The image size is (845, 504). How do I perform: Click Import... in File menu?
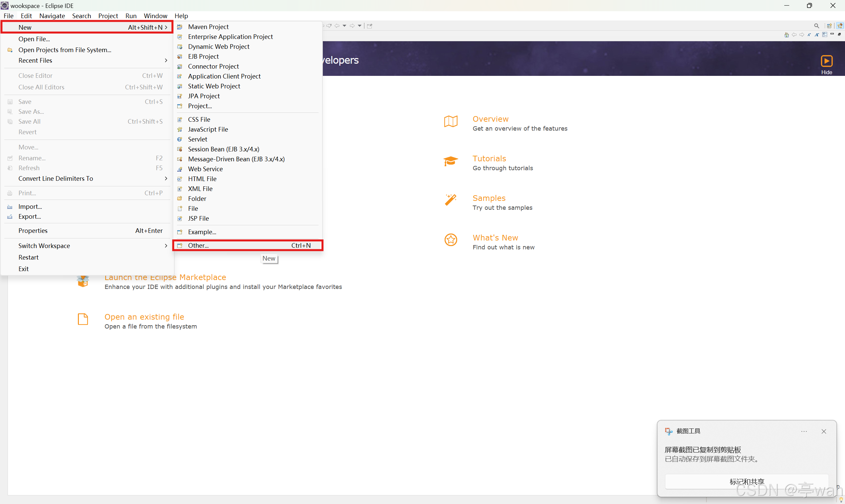(87, 206)
